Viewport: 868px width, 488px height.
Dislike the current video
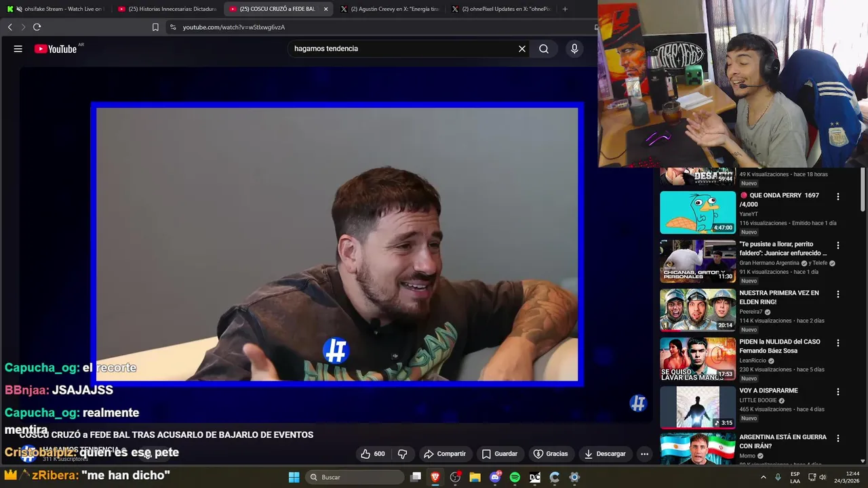pyautogui.click(x=403, y=453)
